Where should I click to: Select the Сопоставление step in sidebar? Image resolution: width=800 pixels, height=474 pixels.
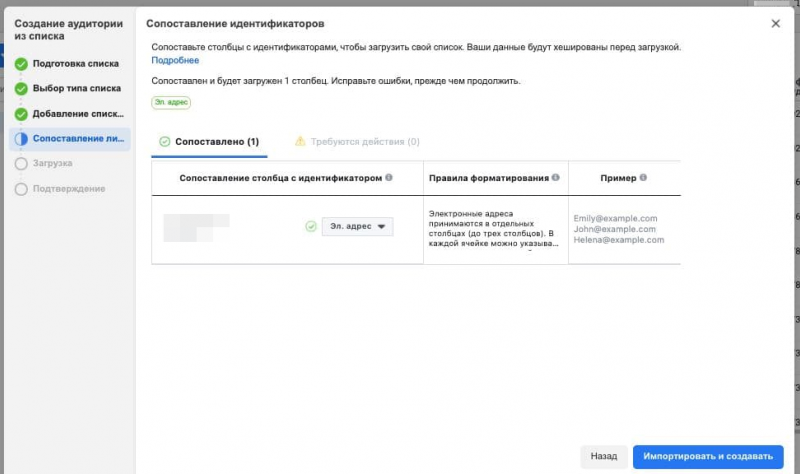pyautogui.click(x=70, y=139)
